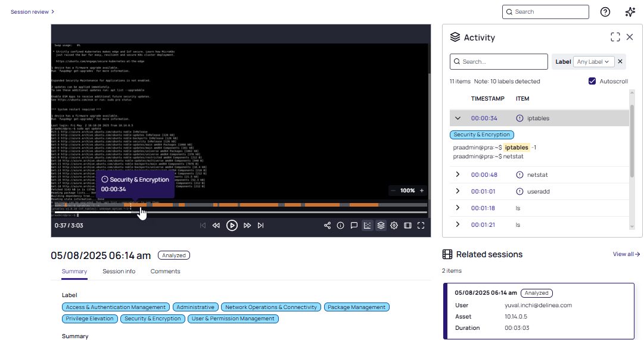Open the session info icon
Image resolution: width=644 pixels, height=340 pixels.
341,226
